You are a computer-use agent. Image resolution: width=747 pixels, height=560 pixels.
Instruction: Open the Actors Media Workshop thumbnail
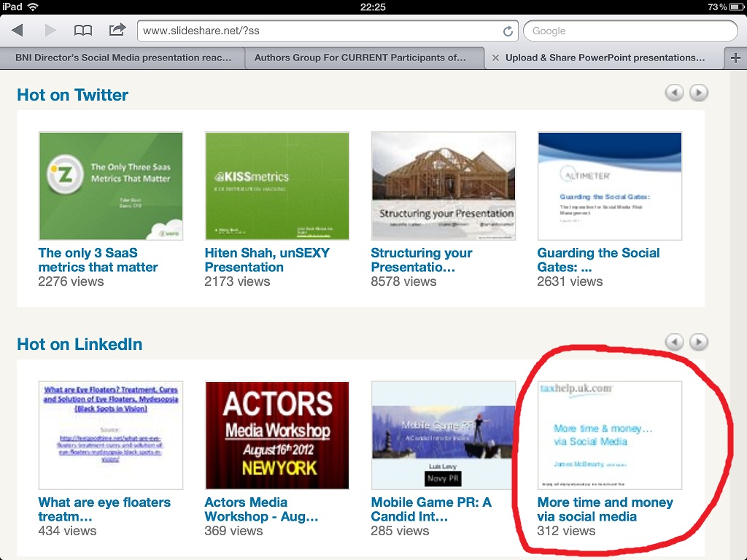click(277, 435)
